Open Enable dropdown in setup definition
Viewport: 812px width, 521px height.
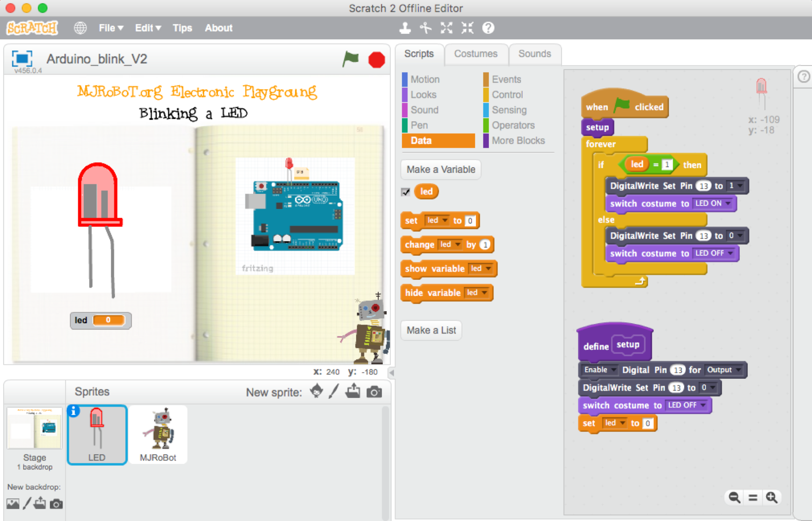pyautogui.click(x=600, y=370)
